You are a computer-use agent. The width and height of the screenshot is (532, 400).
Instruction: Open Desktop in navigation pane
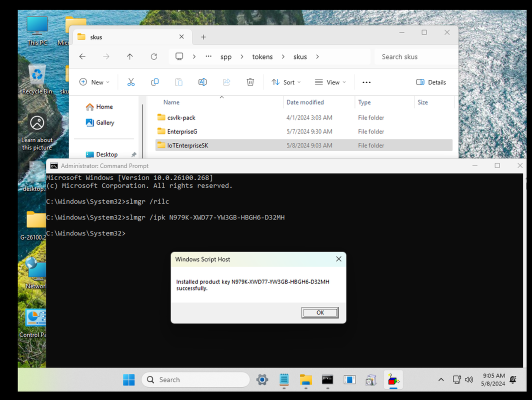[x=102, y=154]
